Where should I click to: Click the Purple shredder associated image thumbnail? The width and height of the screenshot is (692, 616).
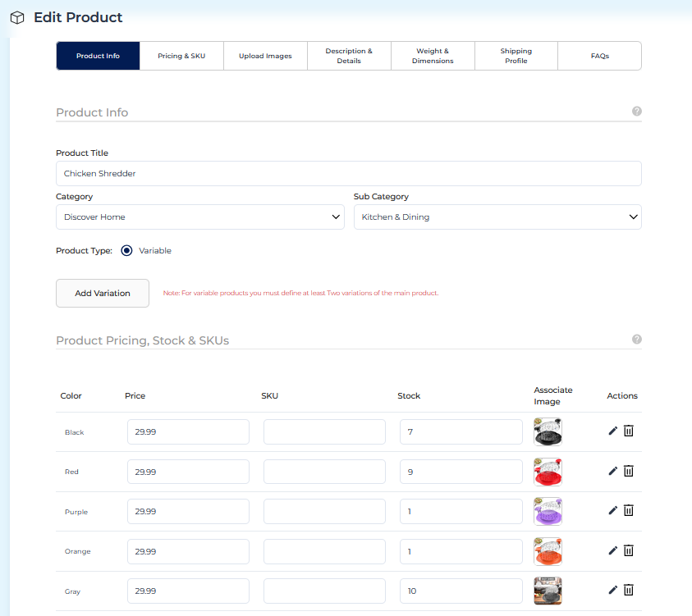(x=548, y=512)
